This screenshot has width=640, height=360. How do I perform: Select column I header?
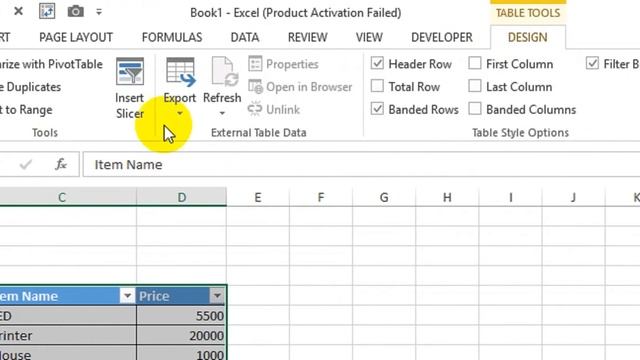(x=511, y=197)
